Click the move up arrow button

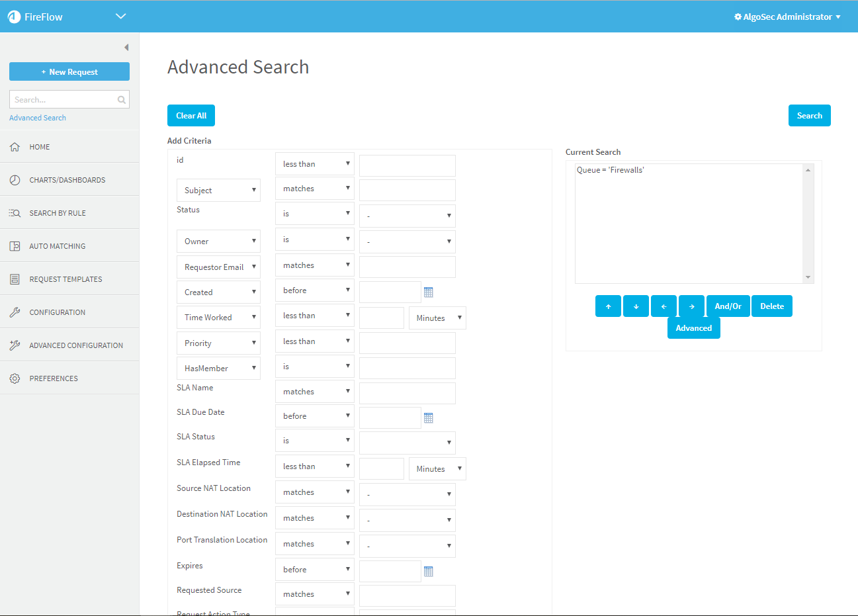tap(608, 306)
